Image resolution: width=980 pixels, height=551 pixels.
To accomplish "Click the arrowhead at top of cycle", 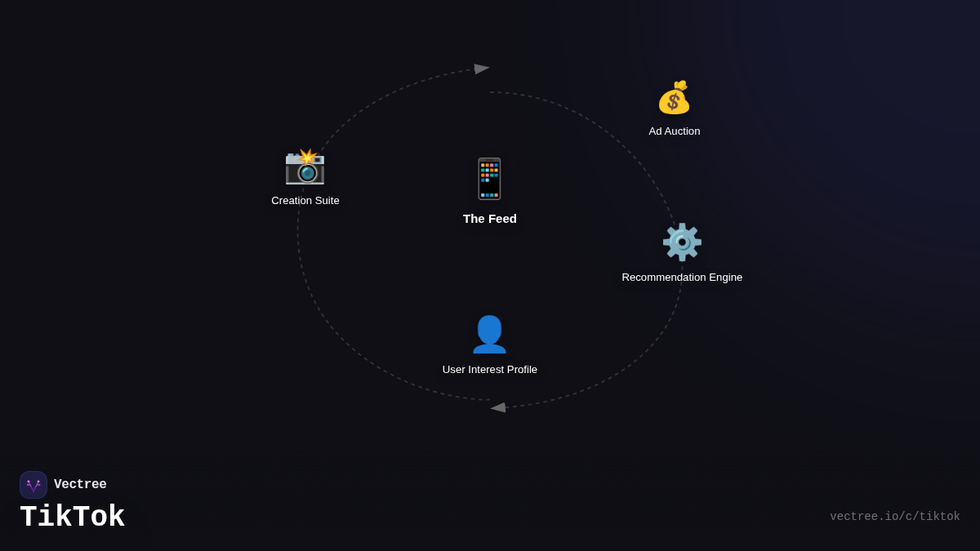I will [481, 69].
